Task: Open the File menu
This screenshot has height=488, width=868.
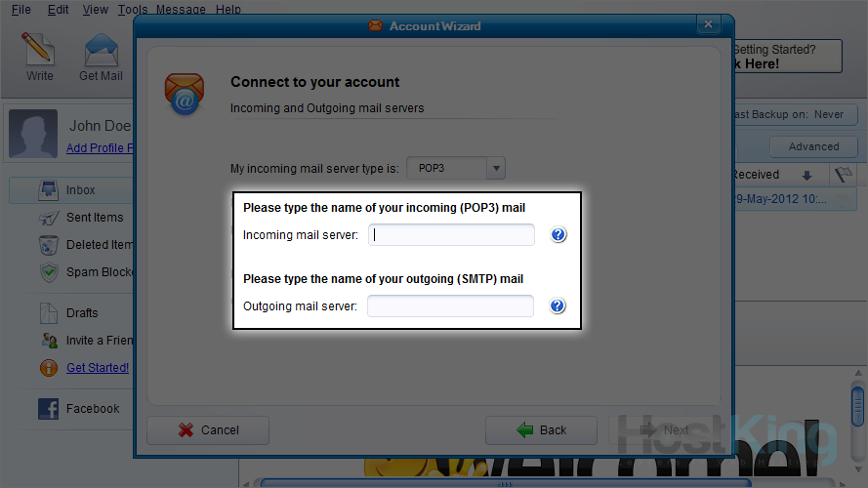Action: coord(21,10)
